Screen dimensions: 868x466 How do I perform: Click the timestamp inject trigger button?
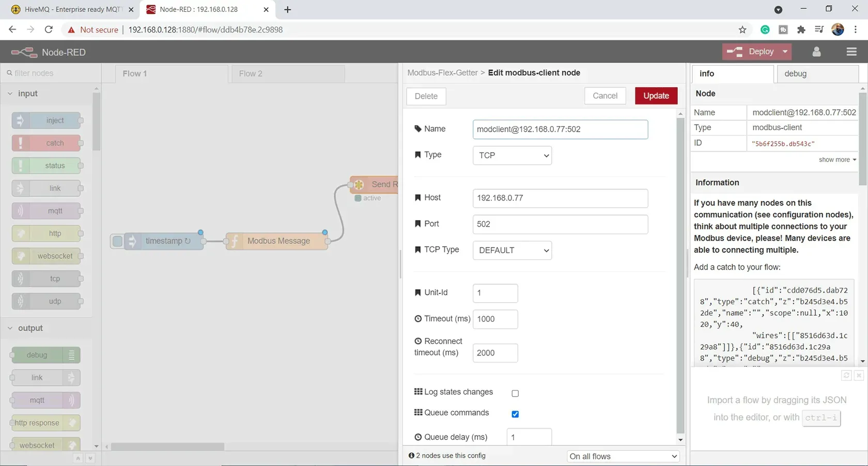click(x=118, y=241)
